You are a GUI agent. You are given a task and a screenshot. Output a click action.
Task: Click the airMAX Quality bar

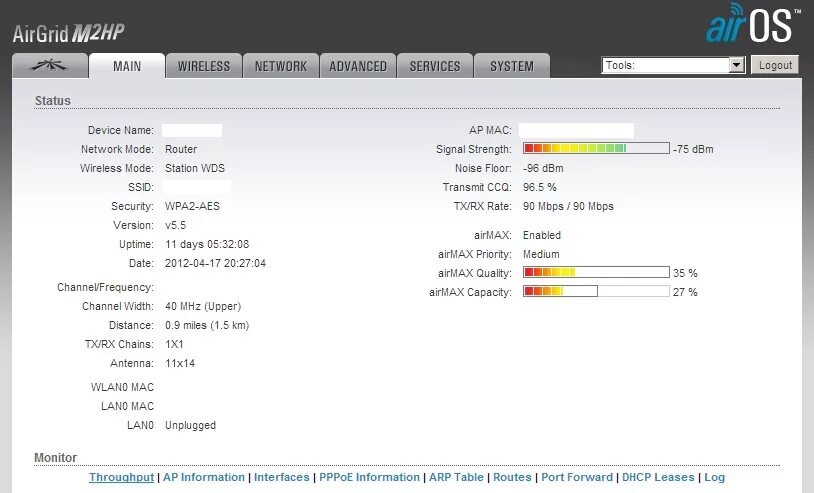596,272
